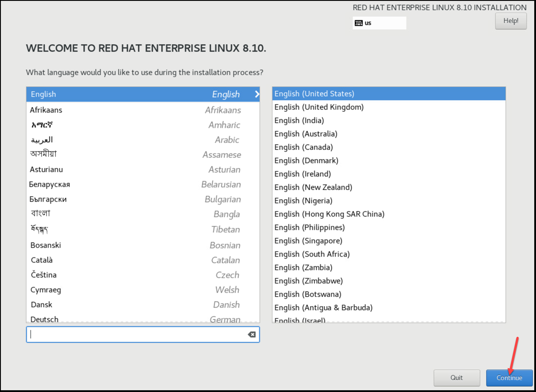Clear the language search field
The width and height of the screenshot is (536, 392).
(x=252, y=335)
